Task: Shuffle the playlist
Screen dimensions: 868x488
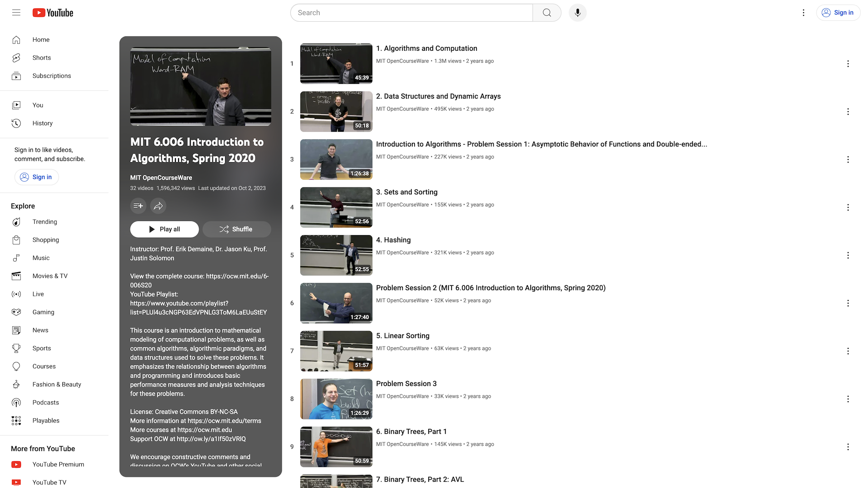Action: (x=237, y=230)
